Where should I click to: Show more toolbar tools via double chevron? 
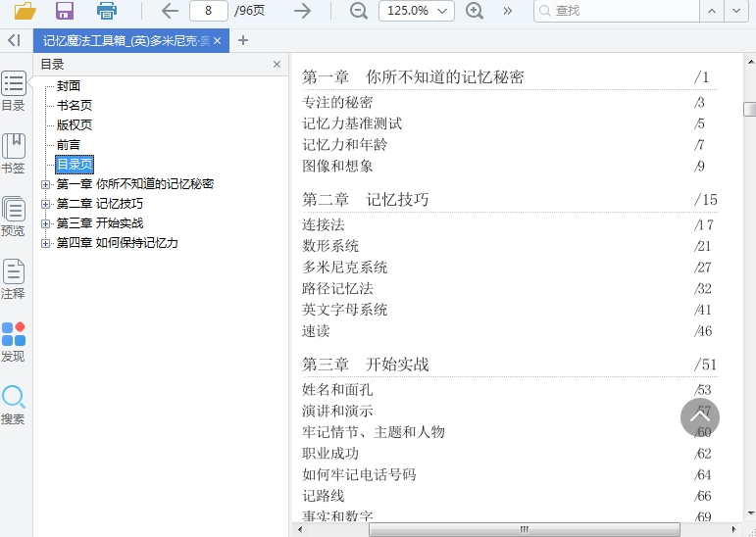(x=507, y=11)
